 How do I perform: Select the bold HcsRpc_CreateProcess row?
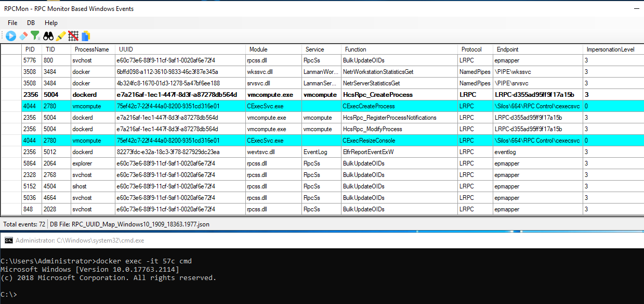[322, 95]
